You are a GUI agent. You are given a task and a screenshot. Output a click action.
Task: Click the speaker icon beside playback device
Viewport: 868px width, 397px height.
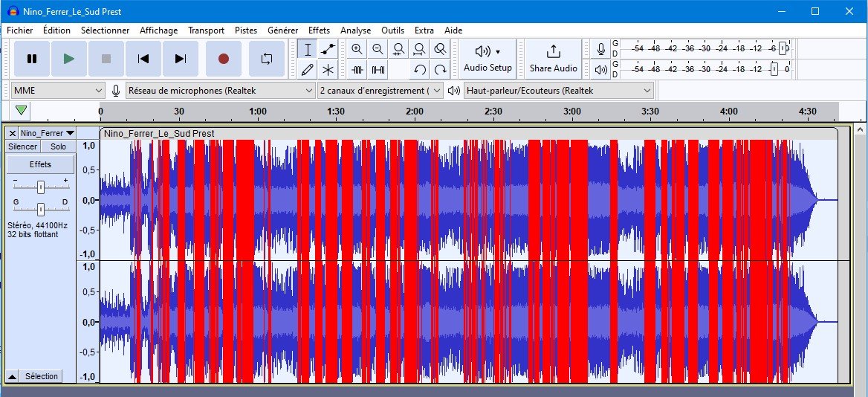tap(454, 91)
